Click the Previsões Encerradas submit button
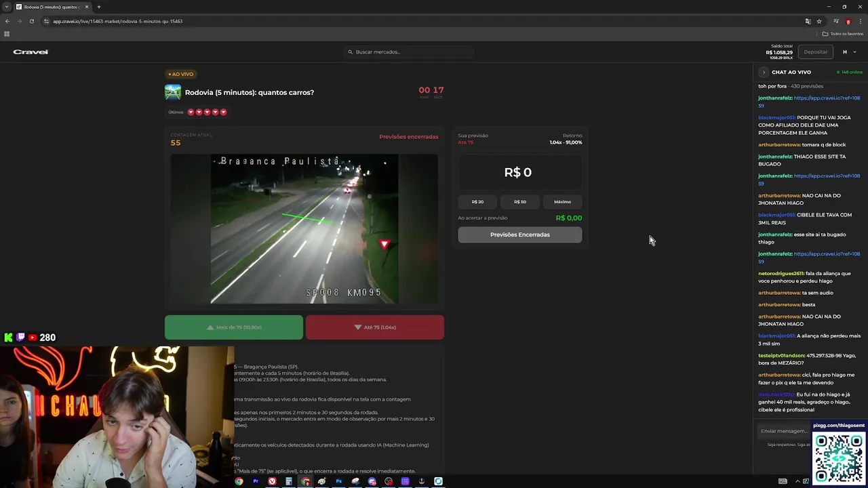Image resolution: width=868 pixels, height=488 pixels. [x=520, y=235]
